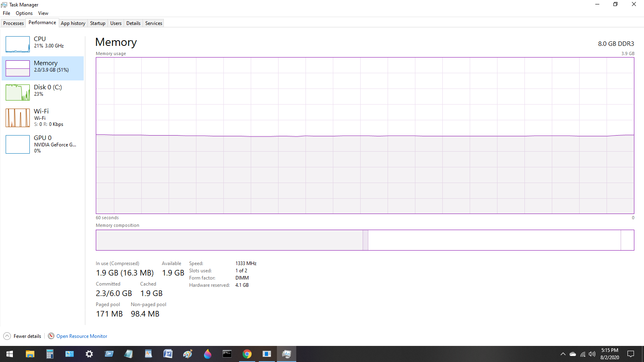The image size is (644, 362).
Task: Collapse view with Fewer details arrow icon
Action: [7, 336]
